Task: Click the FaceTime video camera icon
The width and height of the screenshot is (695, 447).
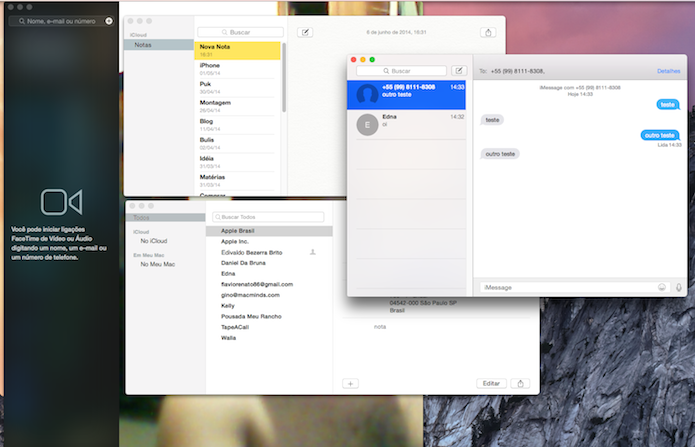Action: point(62,202)
